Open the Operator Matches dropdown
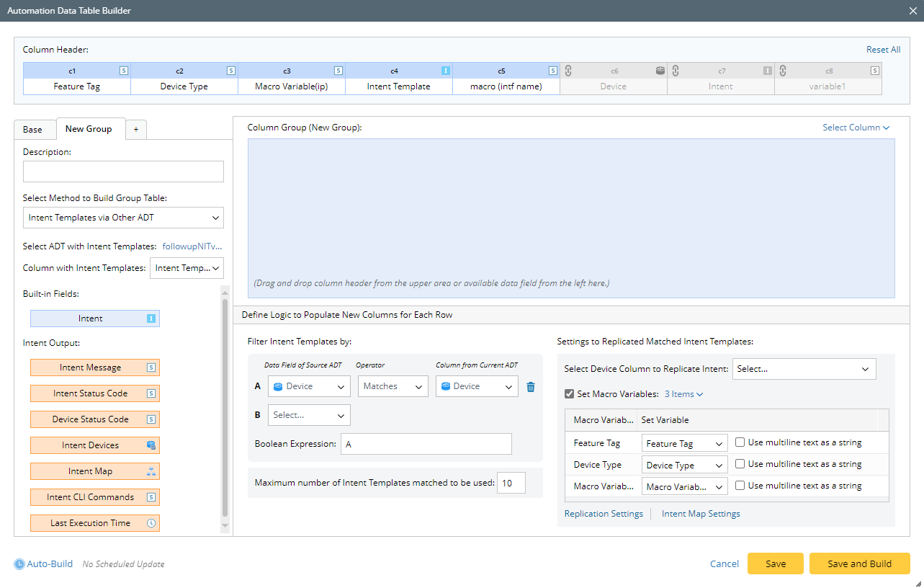Image resolution: width=924 pixels, height=588 pixels. [393, 386]
